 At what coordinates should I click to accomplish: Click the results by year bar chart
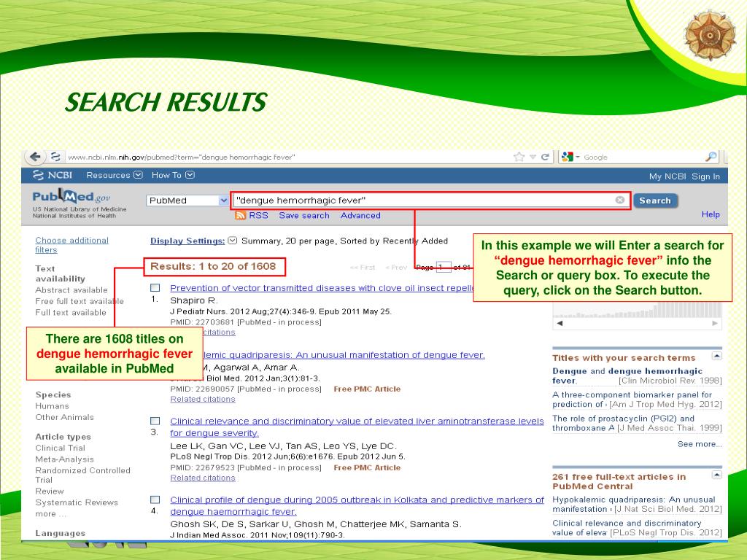tap(637, 309)
